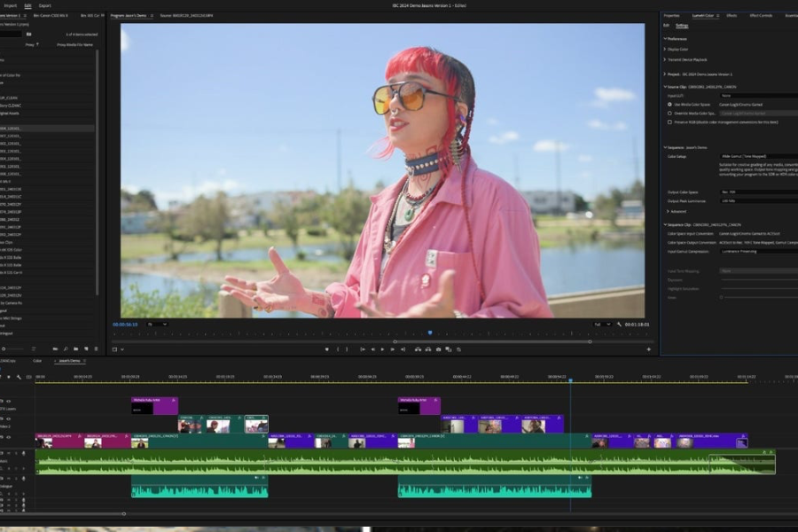The image size is (798, 532).
Task: Toggle caption track options icon in timeline
Action: (x=28, y=377)
